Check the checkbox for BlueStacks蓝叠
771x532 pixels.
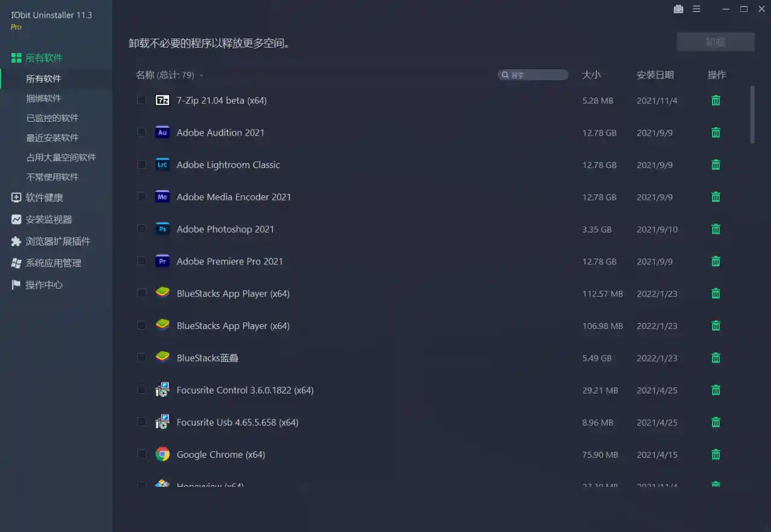142,358
